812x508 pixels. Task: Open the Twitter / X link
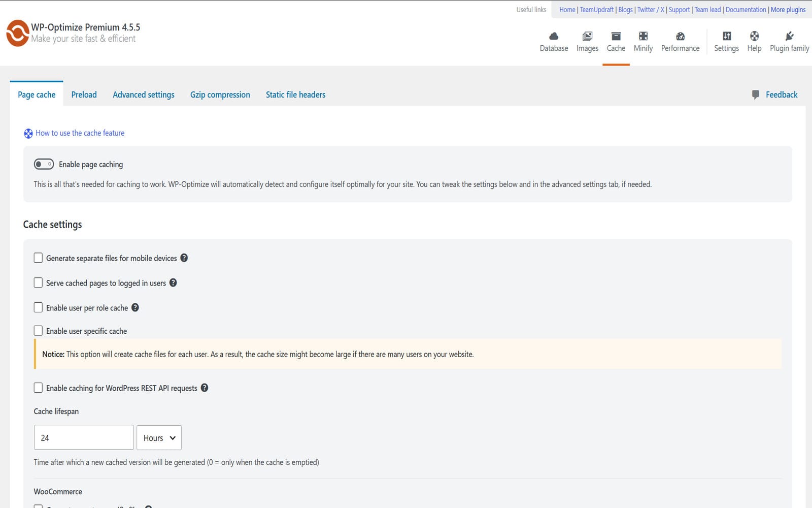click(x=651, y=10)
